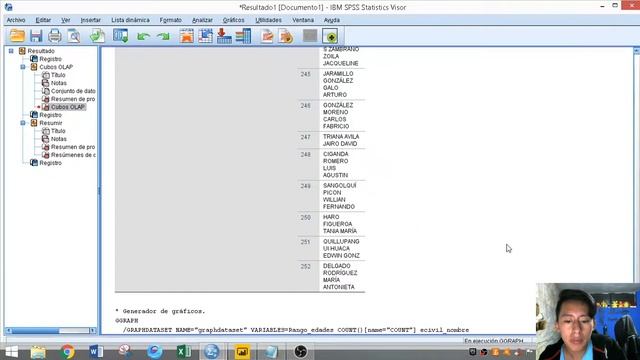
Task: Open the Editar menu
Action: 43,20
